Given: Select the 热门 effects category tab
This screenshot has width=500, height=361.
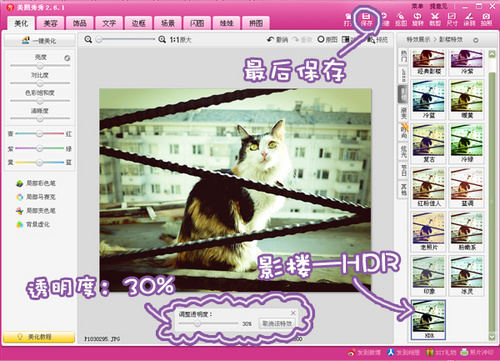Looking at the screenshot, I should (403, 56).
